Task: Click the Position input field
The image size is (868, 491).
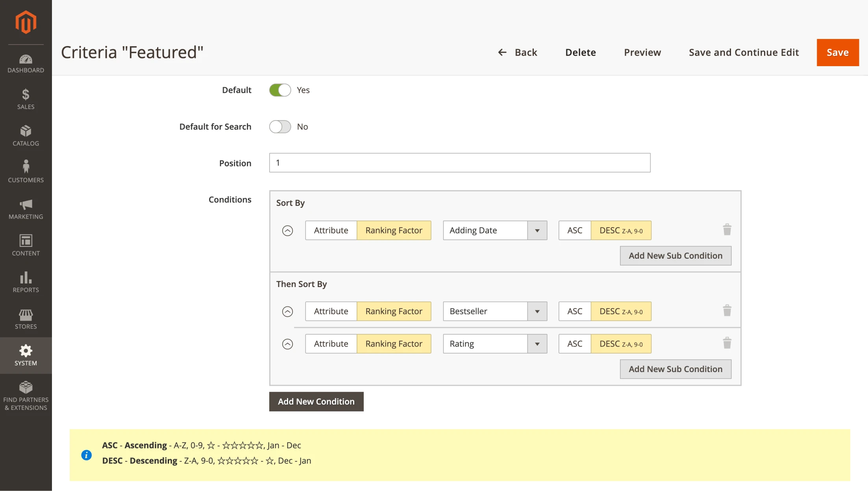Action: pyautogui.click(x=459, y=163)
